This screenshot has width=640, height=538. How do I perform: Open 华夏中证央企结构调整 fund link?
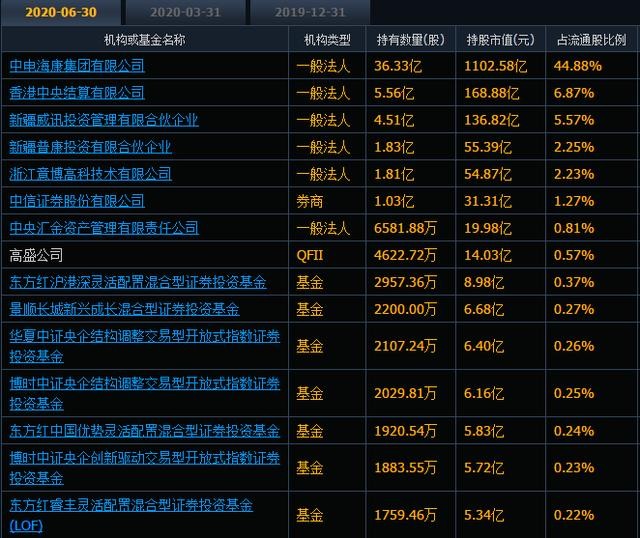pyautogui.click(x=145, y=346)
